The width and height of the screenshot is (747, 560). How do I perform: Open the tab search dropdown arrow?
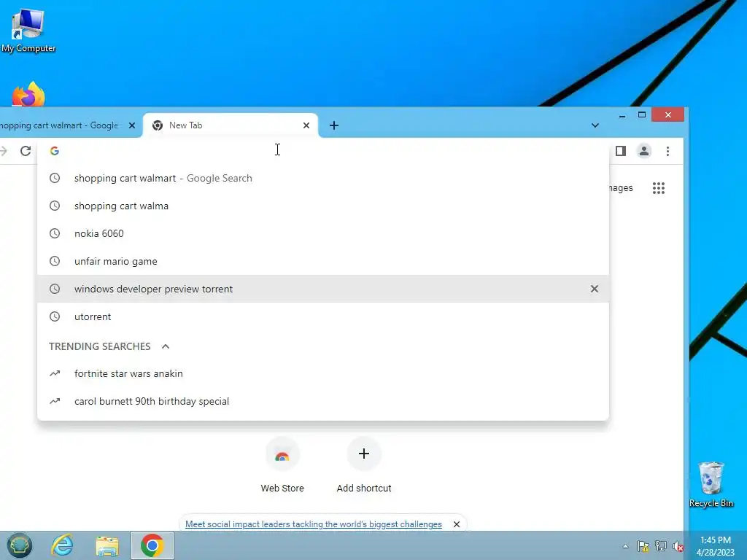tap(595, 125)
